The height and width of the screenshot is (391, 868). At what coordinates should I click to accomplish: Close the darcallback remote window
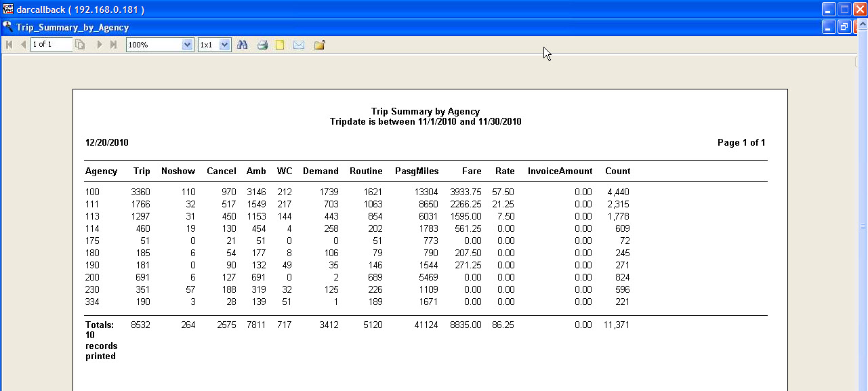pyautogui.click(x=860, y=9)
